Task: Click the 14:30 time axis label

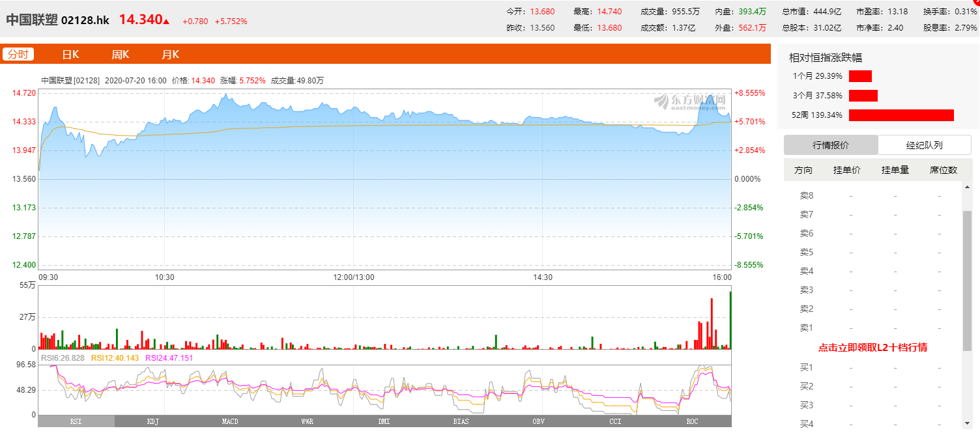Action: tap(543, 277)
